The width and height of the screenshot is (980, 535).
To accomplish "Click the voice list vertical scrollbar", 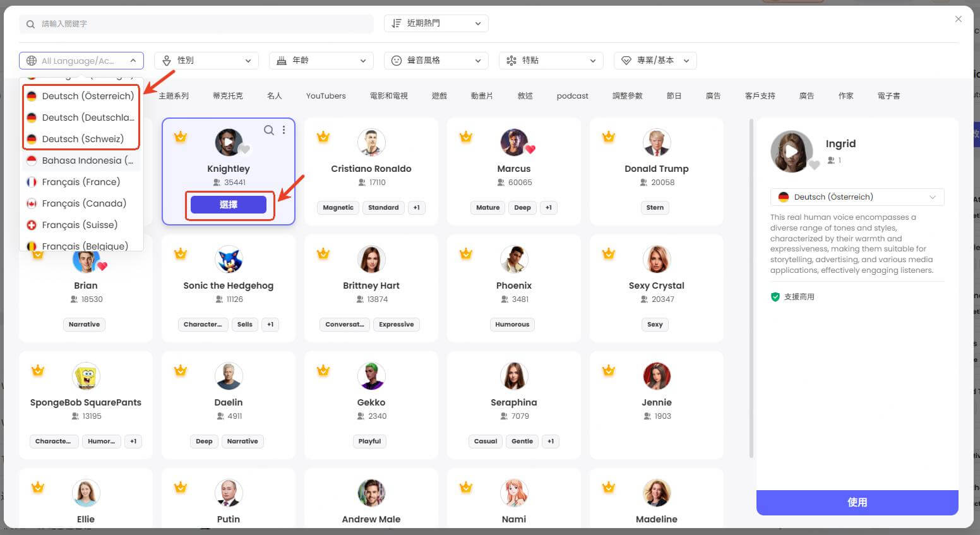I will [x=751, y=288].
